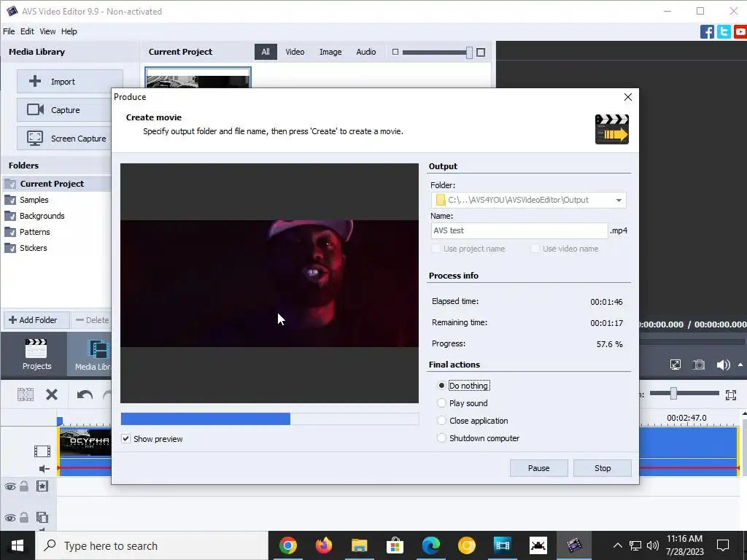Select the Close application final action
This screenshot has width=747, height=560.
(441, 421)
